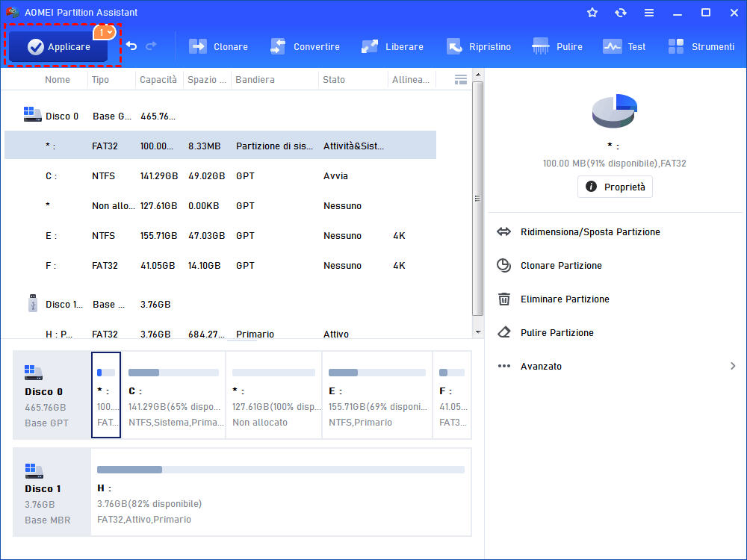Image resolution: width=747 pixels, height=560 pixels.
Task: Click the favorites star icon in title bar
Action: (x=592, y=13)
